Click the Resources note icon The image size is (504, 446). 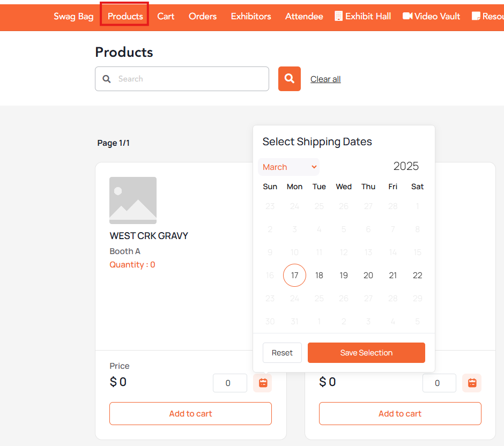[476, 16]
